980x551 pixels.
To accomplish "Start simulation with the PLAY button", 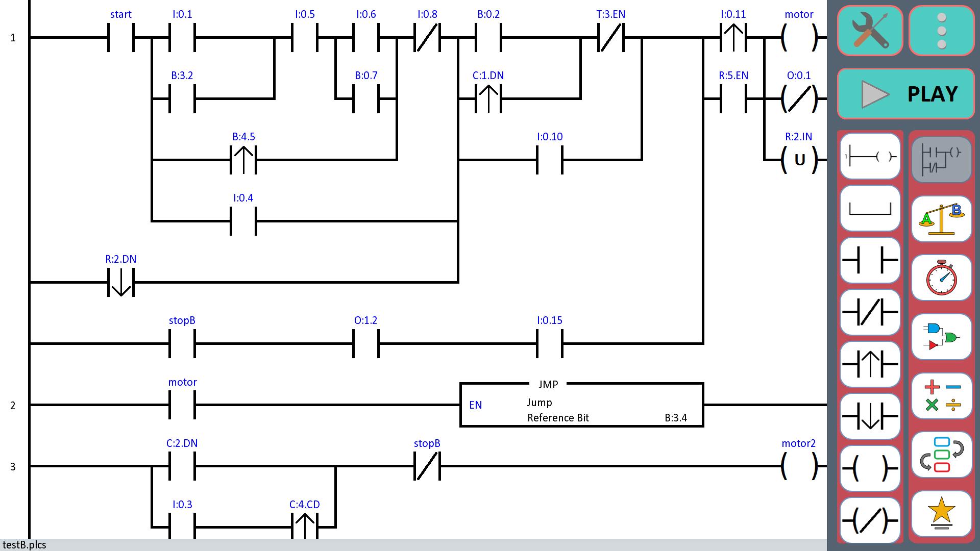I will click(906, 94).
